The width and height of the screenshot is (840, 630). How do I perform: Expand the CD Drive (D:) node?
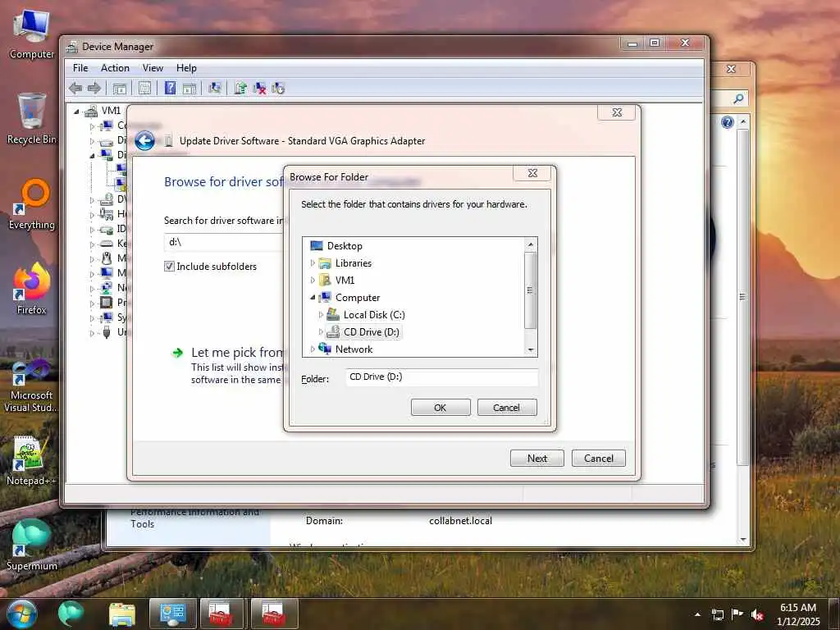321,331
